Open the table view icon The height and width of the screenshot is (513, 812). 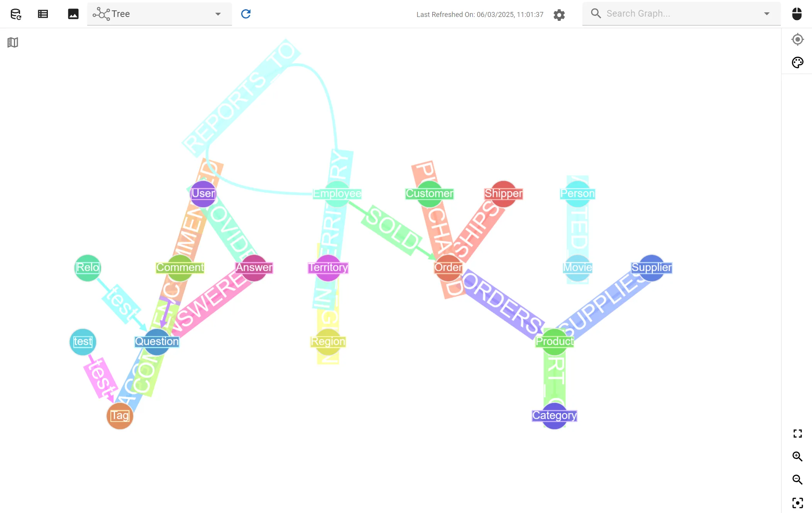tap(43, 14)
